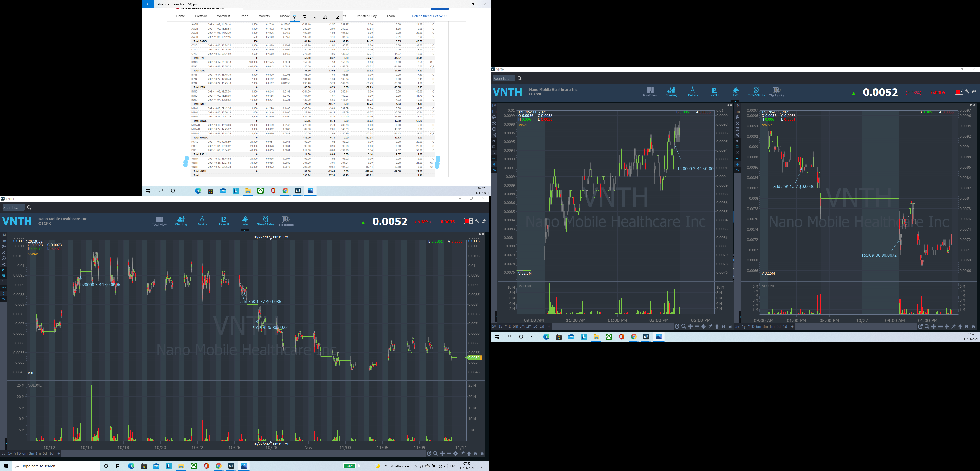Open Portfolio menu in Interactive Brokers screenshot
The height and width of the screenshot is (471, 980).
[201, 16]
